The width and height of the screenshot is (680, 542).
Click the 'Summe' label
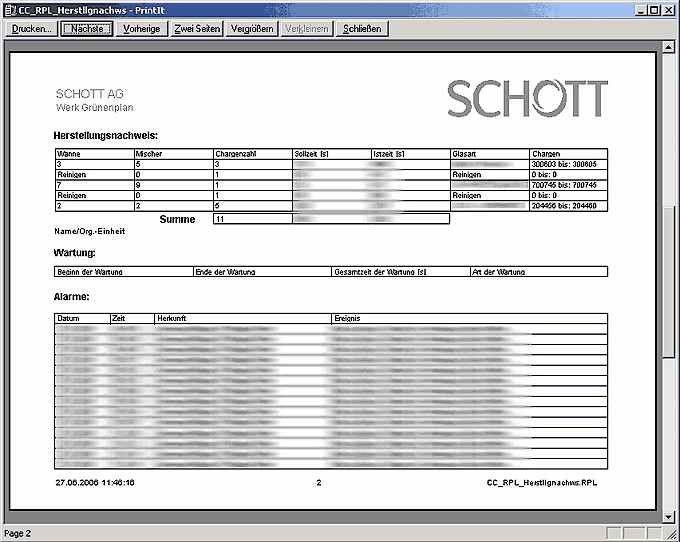point(177,219)
